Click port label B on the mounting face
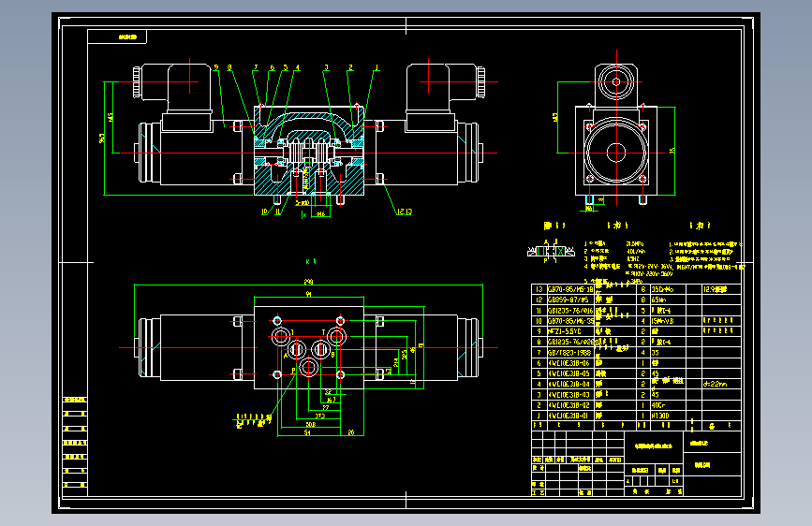The image size is (812, 526). [x=332, y=355]
